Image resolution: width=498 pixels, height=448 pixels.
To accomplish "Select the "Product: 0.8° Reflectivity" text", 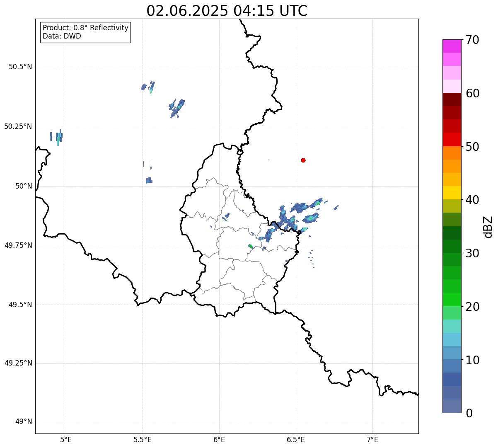I will (x=86, y=28).
